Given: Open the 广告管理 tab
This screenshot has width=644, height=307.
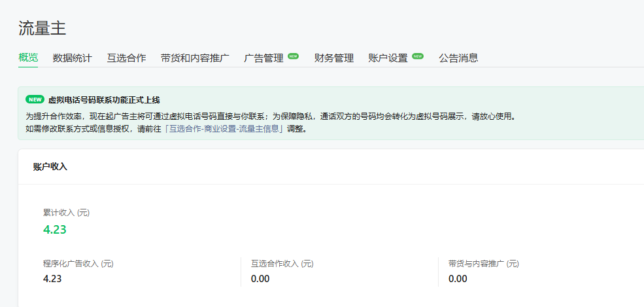Looking at the screenshot, I should click(x=263, y=58).
